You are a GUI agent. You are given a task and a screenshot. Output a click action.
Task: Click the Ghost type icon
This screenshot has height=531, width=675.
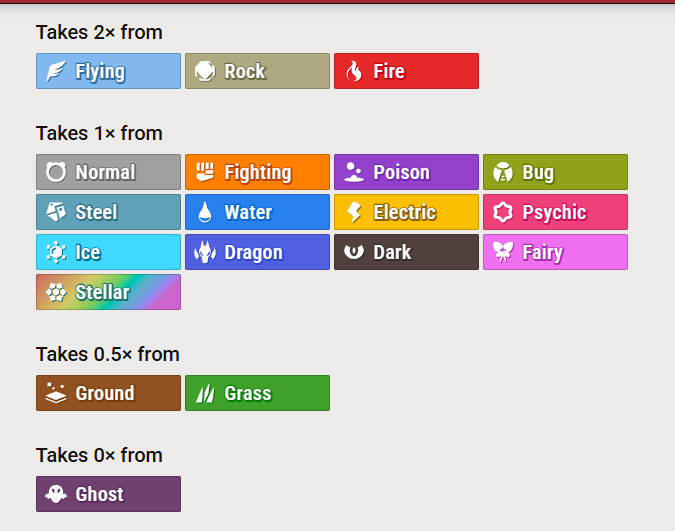coord(56,494)
